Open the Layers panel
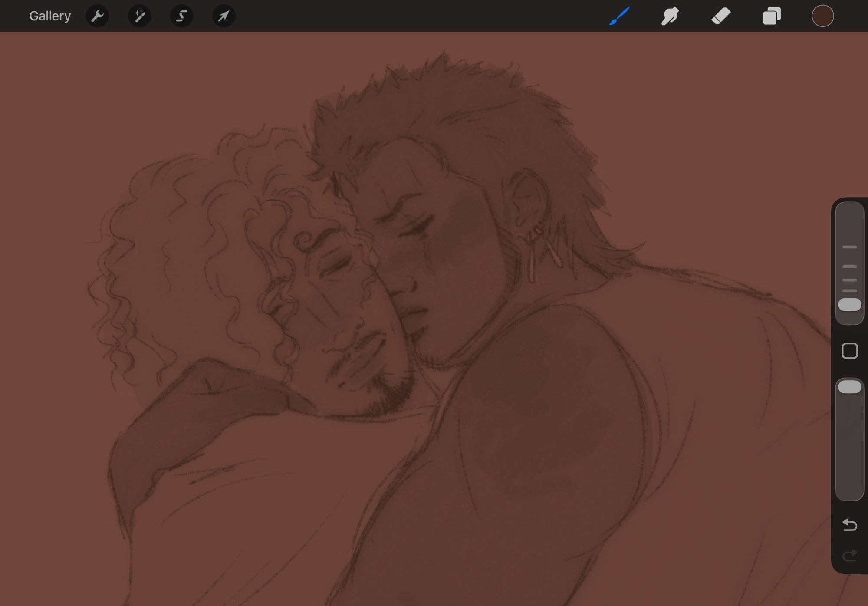 pos(772,16)
